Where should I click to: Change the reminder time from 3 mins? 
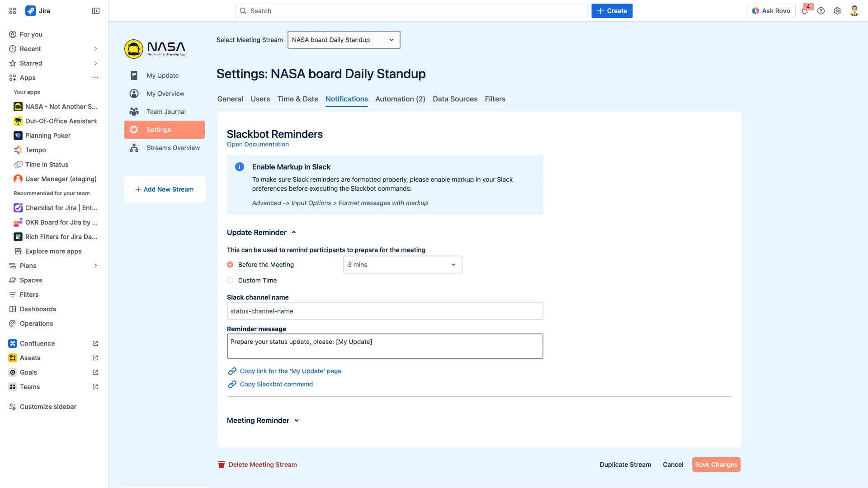[x=402, y=264]
